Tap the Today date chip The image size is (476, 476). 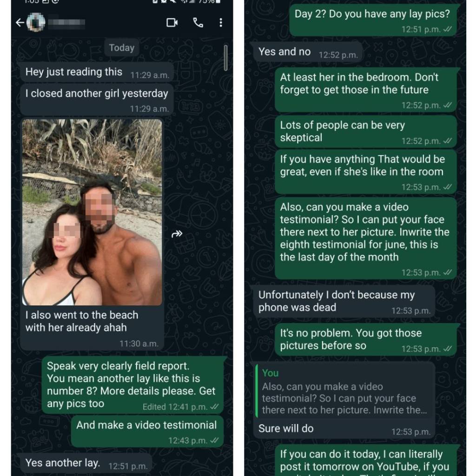click(122, 48)
